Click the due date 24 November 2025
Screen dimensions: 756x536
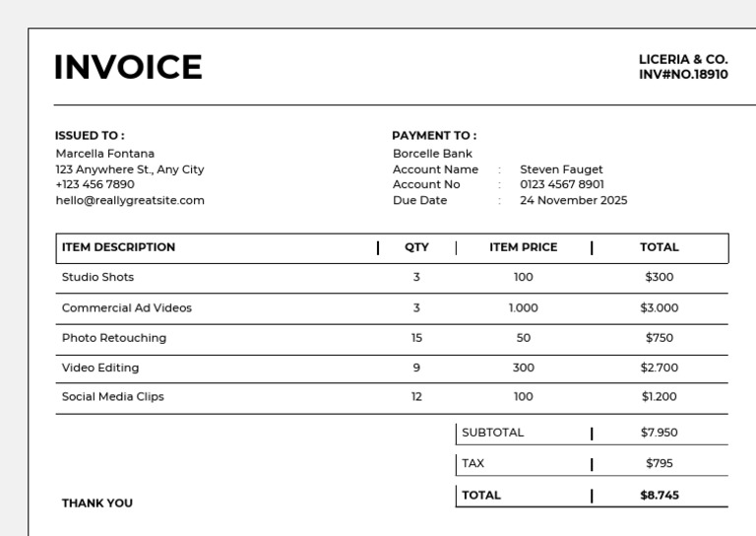(573, 200)
